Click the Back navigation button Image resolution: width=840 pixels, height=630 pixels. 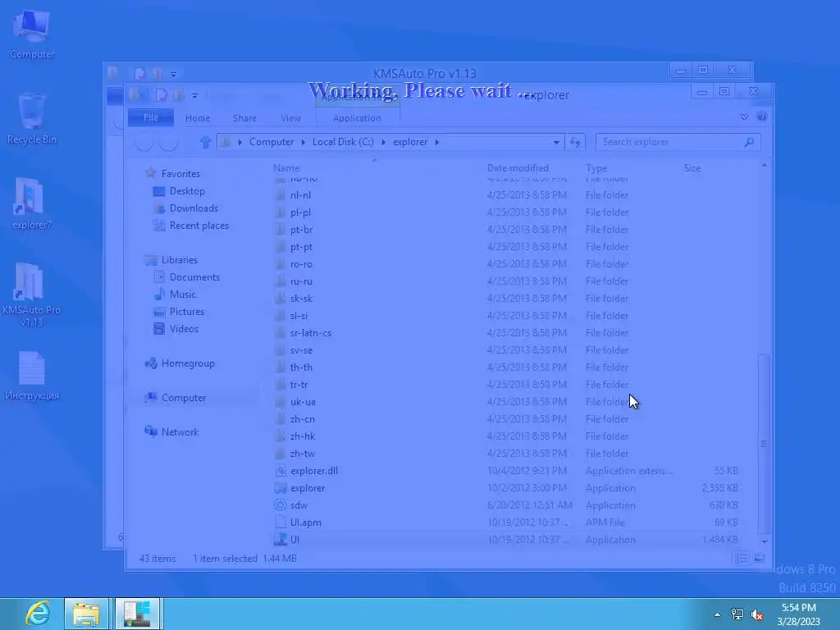tap(144, 142)
